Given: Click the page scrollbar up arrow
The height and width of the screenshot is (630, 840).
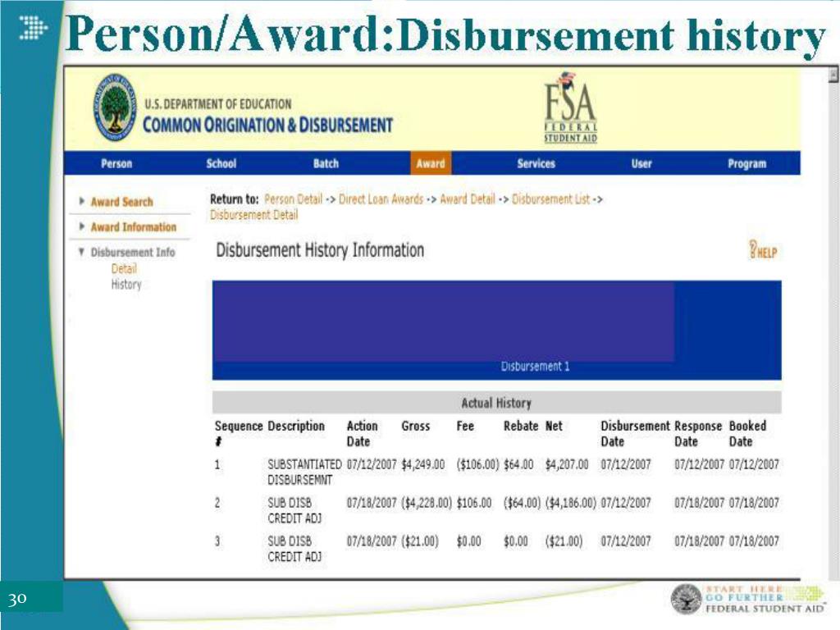Looking at the screenshot, I should click(833, 74).
